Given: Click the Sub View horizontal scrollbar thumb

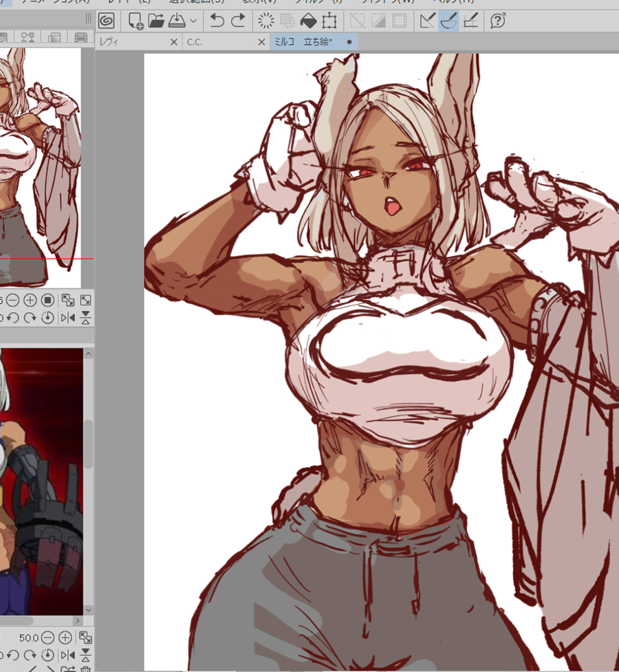Looking at the screenshot, I should [x=17, y=620].
